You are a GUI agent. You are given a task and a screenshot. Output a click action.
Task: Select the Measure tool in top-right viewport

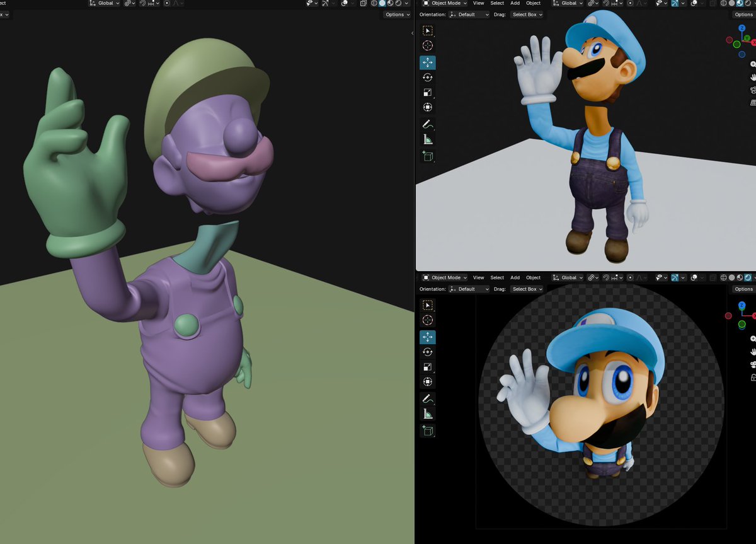(x=428, y=140)
